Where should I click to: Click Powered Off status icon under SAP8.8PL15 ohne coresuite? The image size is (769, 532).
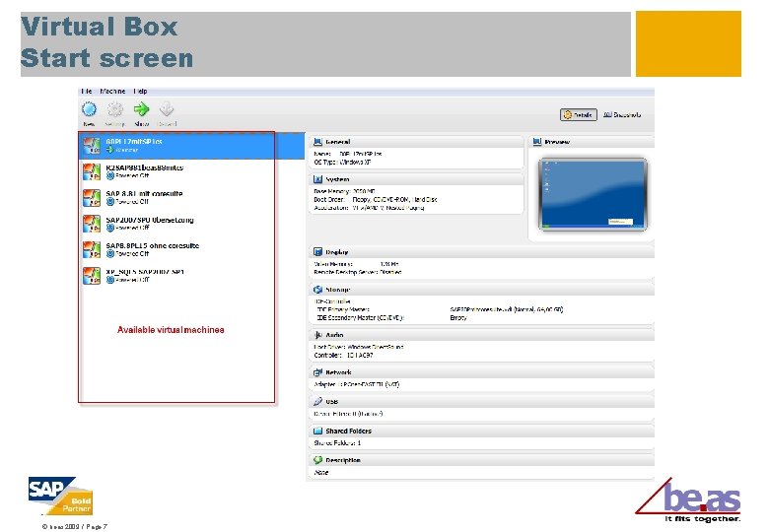pyautogui.click(x=109, y=254)
